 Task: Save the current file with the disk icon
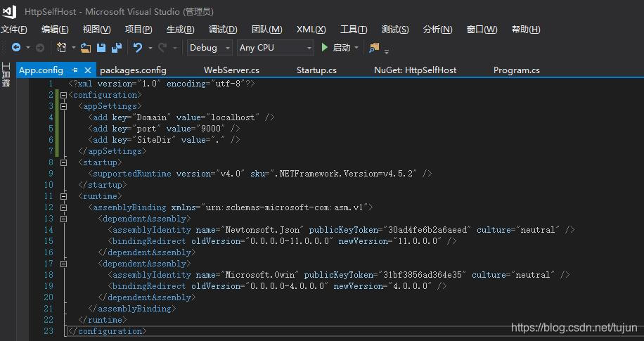pyautogui.click(x=101, y=48)
